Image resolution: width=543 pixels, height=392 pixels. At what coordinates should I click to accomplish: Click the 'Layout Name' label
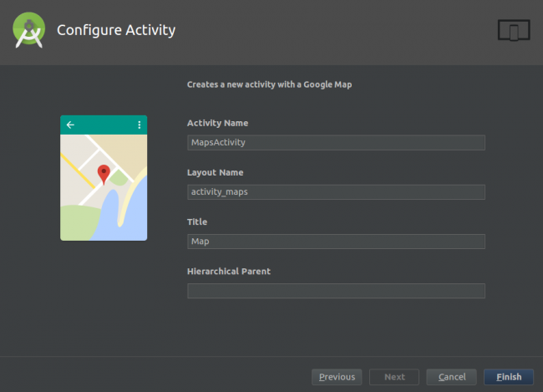tap(215, 173)
